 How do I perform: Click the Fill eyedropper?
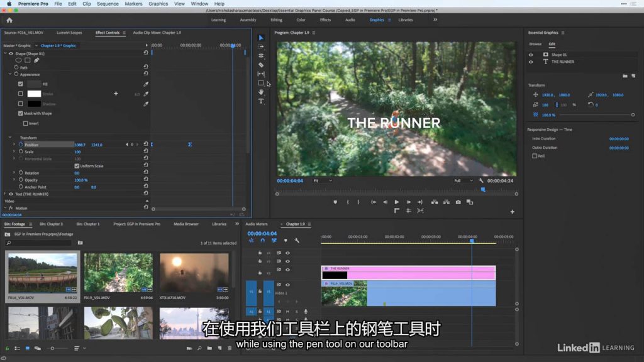[x=146, y=84]
